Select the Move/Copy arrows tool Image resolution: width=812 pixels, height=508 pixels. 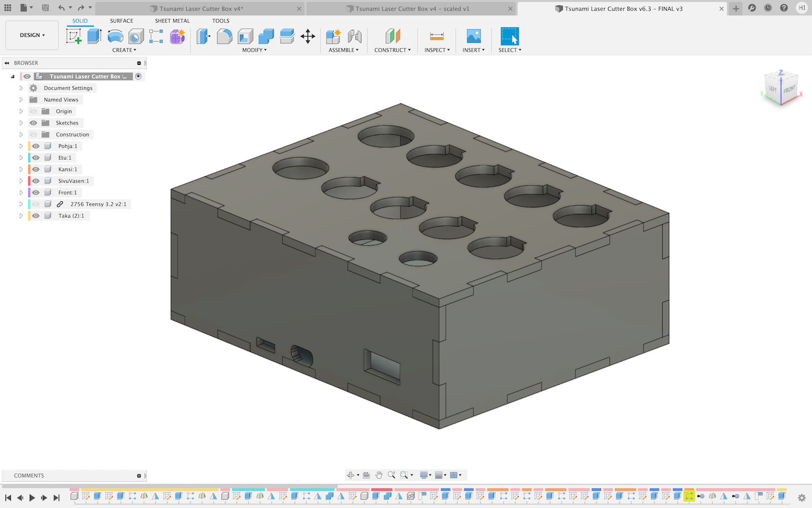[307, 36]
